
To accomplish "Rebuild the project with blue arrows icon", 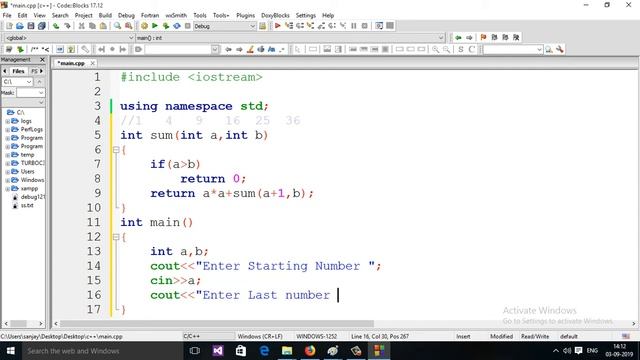I will (177, 26).
